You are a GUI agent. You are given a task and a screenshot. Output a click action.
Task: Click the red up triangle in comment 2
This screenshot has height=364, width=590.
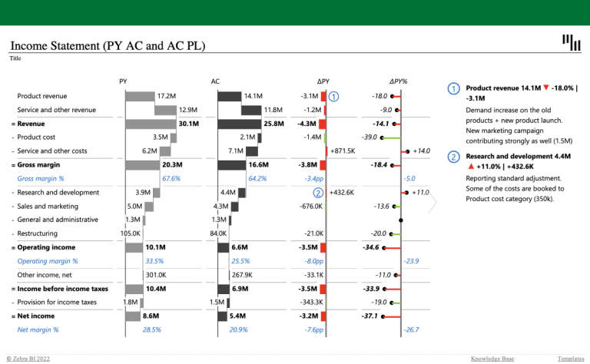click(470, 166)
